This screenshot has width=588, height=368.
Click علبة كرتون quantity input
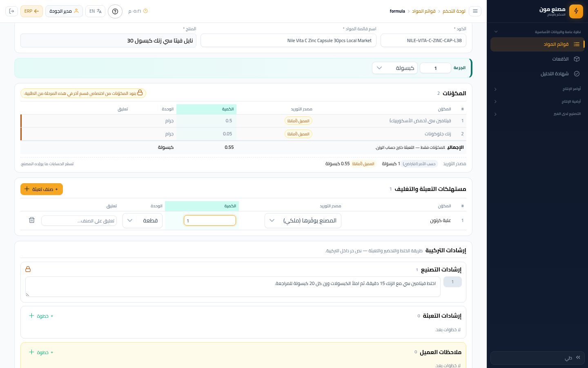(x=210, y=220)
